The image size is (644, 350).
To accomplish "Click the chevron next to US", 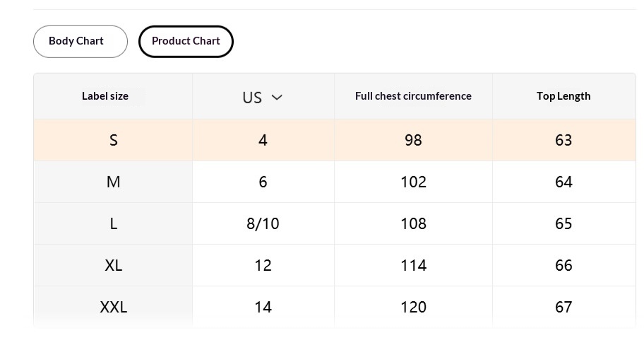I will point(277,98).
